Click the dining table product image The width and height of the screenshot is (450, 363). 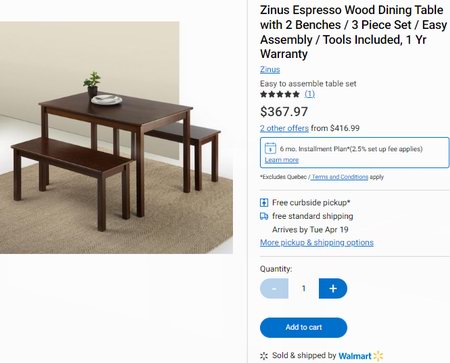pos(116,138)
